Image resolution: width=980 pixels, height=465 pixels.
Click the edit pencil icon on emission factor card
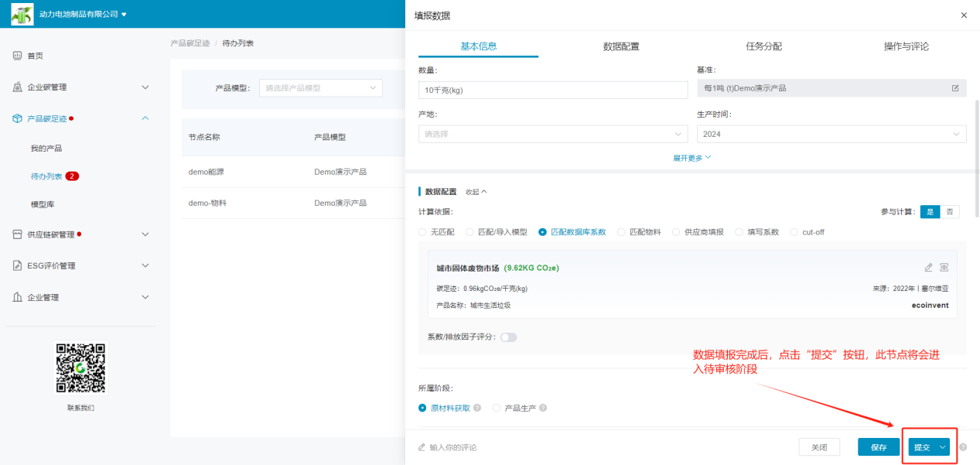tap(928, 268)
